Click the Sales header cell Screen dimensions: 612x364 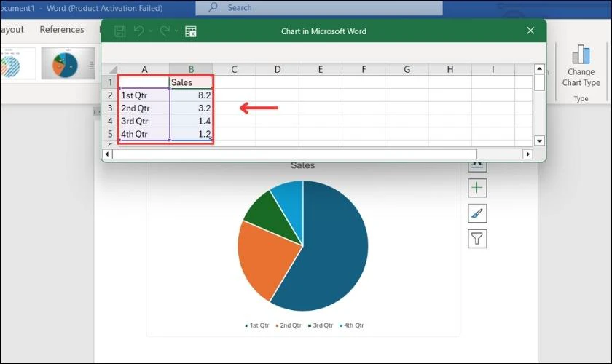coord(191,82)
